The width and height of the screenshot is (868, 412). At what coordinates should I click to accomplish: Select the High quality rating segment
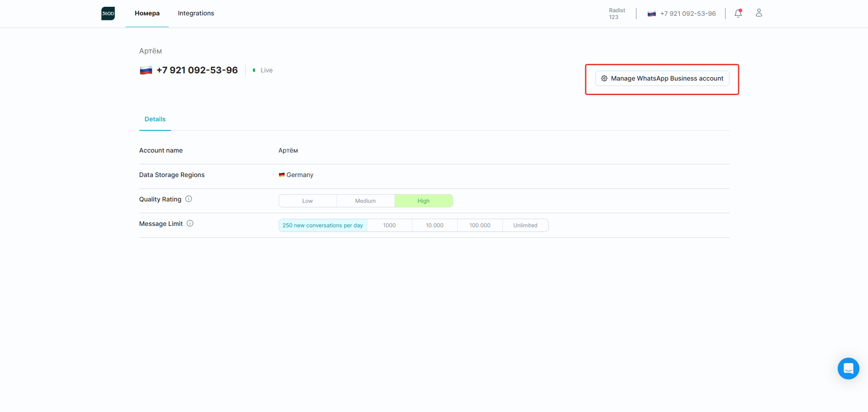[x=424, y=201]
